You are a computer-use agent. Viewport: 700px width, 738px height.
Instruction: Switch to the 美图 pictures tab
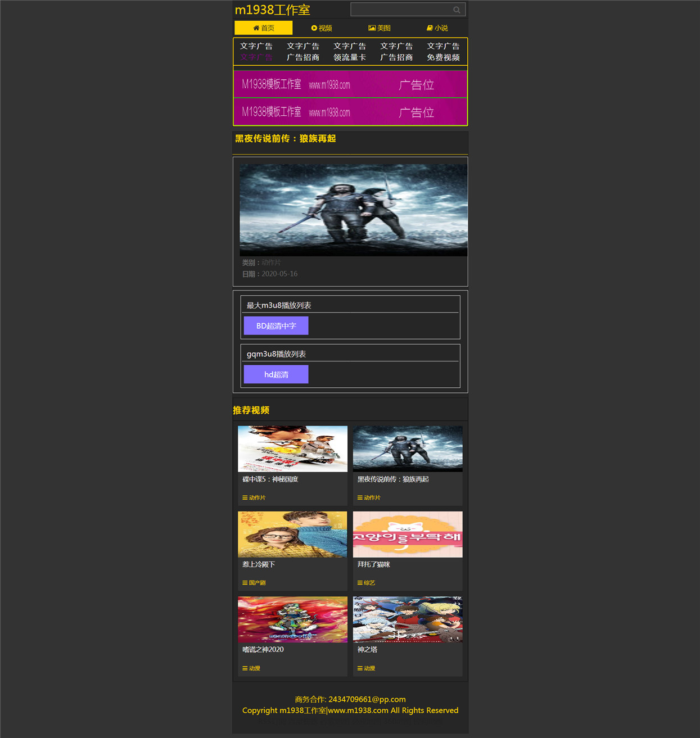point(380,28)
